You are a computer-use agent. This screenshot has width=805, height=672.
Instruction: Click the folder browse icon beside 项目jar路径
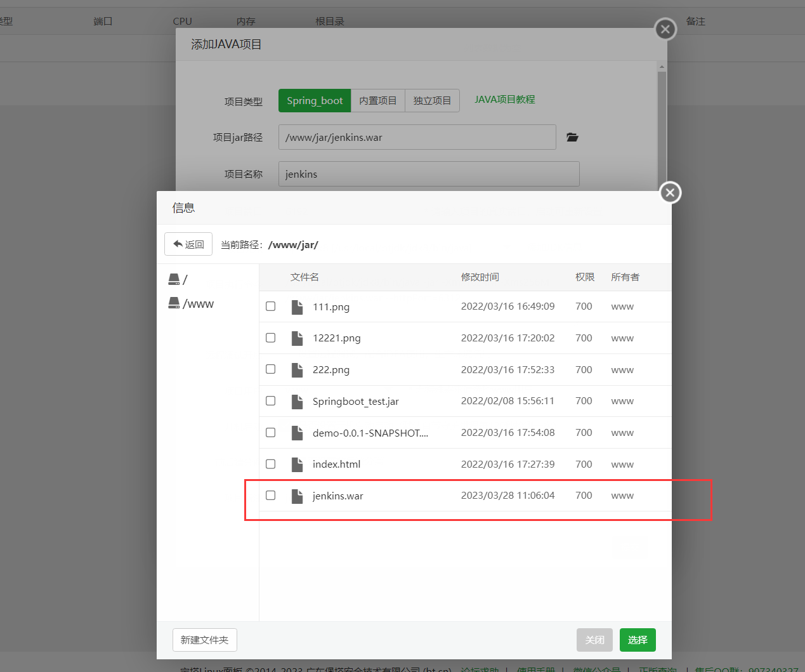[x=572, y=137]
